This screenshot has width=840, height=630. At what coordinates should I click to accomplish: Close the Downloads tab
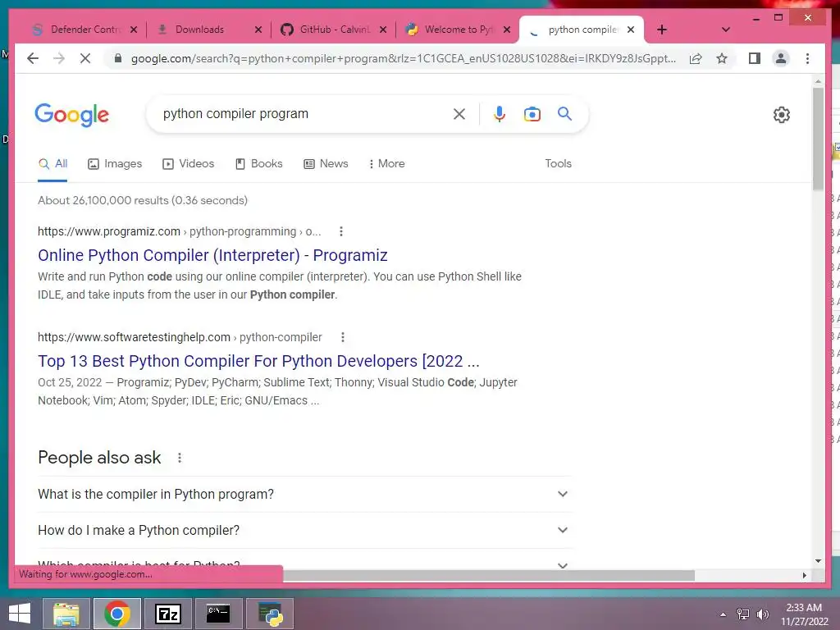[x=258, y=30]
